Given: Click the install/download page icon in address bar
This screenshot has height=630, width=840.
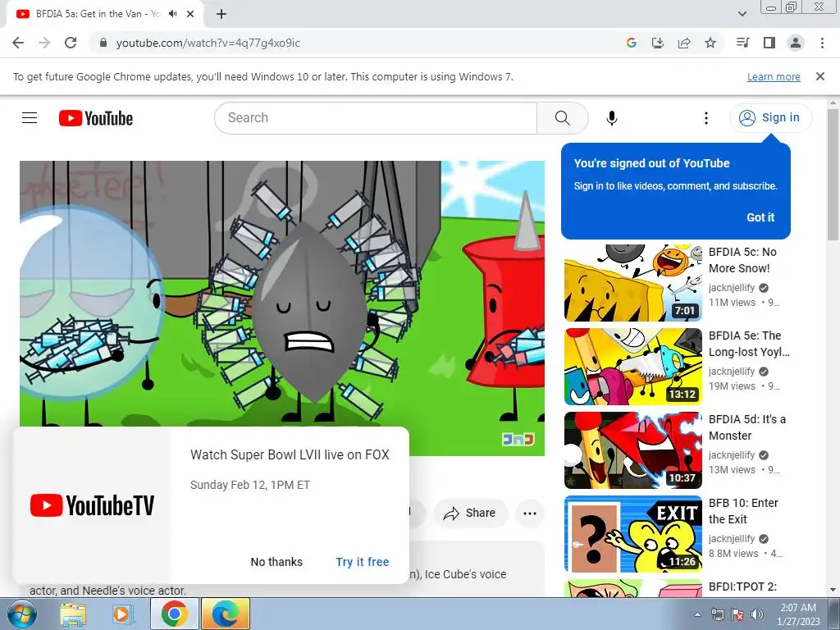Looking at the screenshot, I should point(658,43).
